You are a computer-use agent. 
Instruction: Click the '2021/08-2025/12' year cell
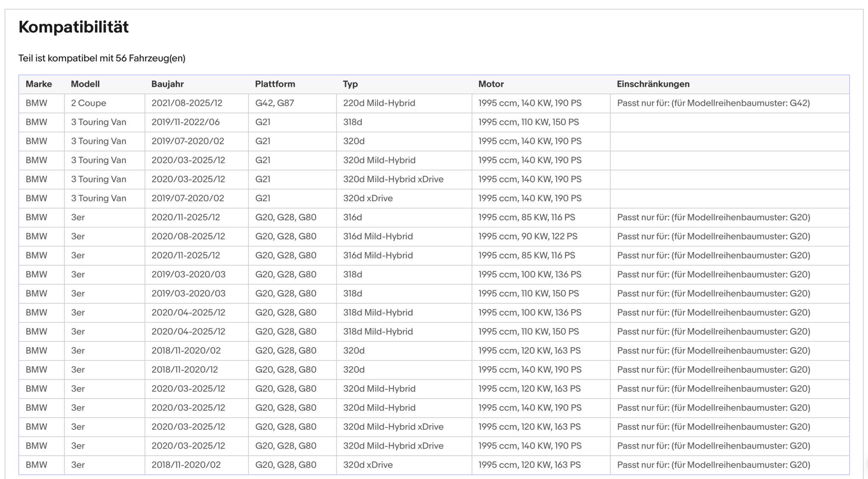187,103
